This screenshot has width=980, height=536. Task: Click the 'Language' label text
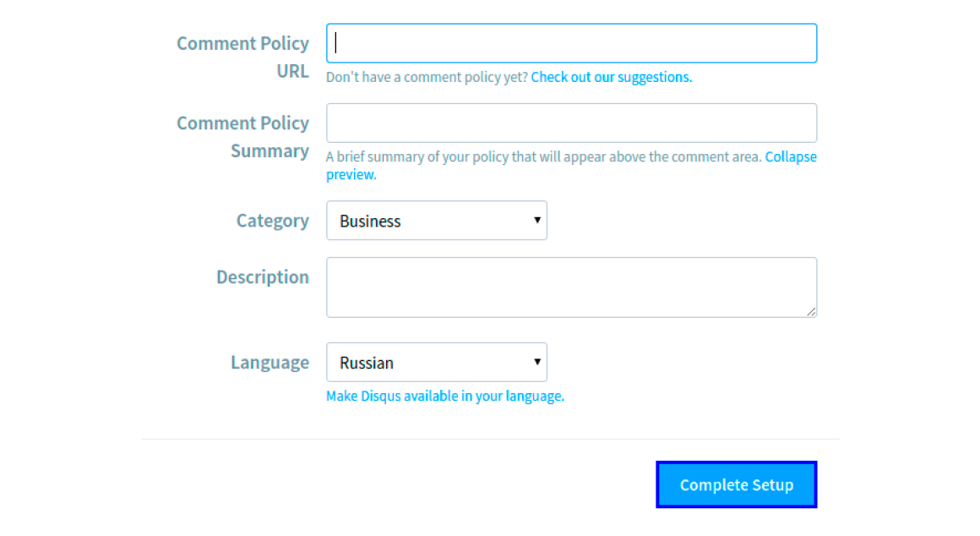click(270, 362)
